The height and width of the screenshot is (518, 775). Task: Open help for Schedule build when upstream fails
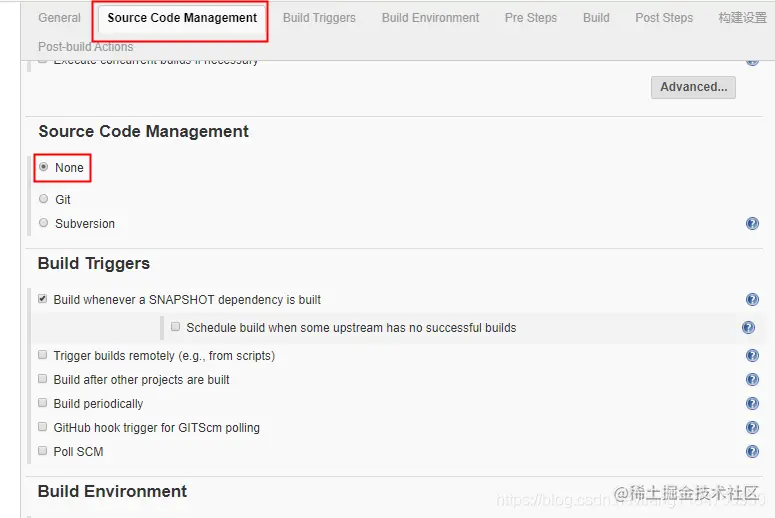748,327
